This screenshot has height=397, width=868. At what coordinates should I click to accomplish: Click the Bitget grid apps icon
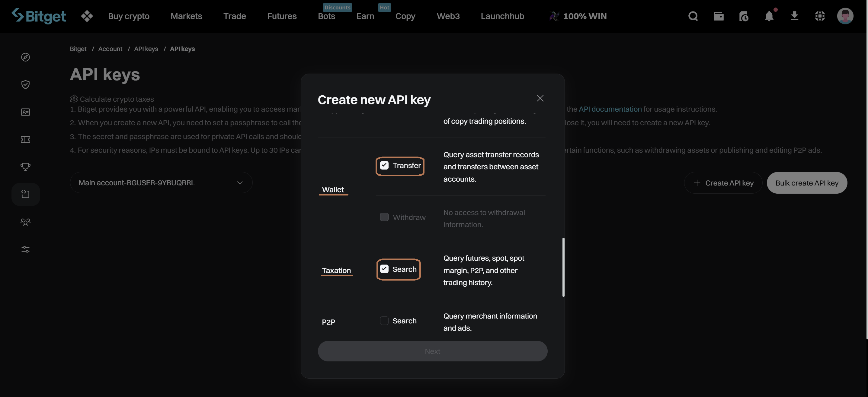pos(87,16)
